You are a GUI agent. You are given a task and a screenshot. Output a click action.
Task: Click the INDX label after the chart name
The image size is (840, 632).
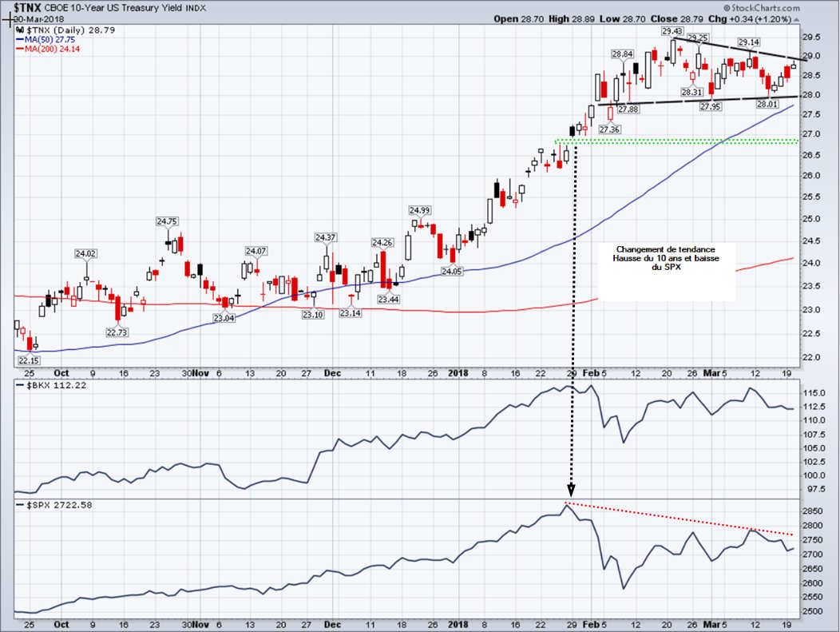196,8
